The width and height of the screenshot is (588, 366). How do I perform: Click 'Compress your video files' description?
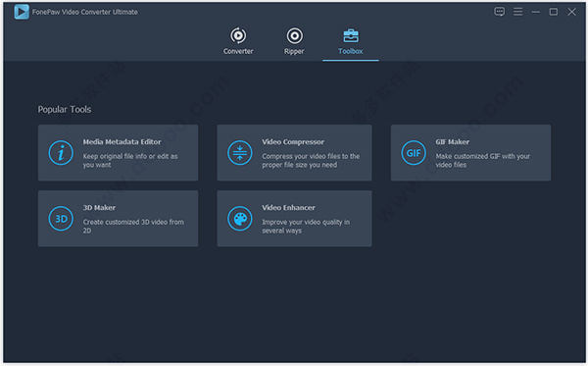pos(311,160)
